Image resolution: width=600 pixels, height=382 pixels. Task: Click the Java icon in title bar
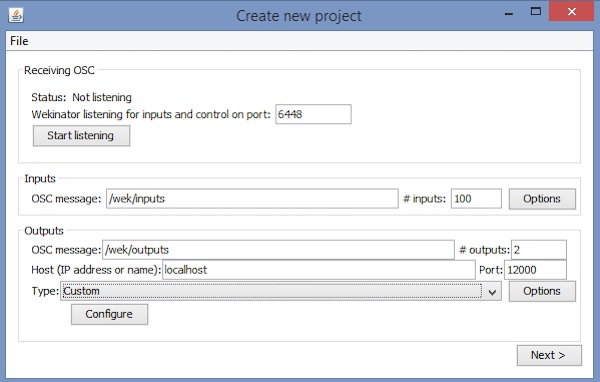[x=16, y=16]
